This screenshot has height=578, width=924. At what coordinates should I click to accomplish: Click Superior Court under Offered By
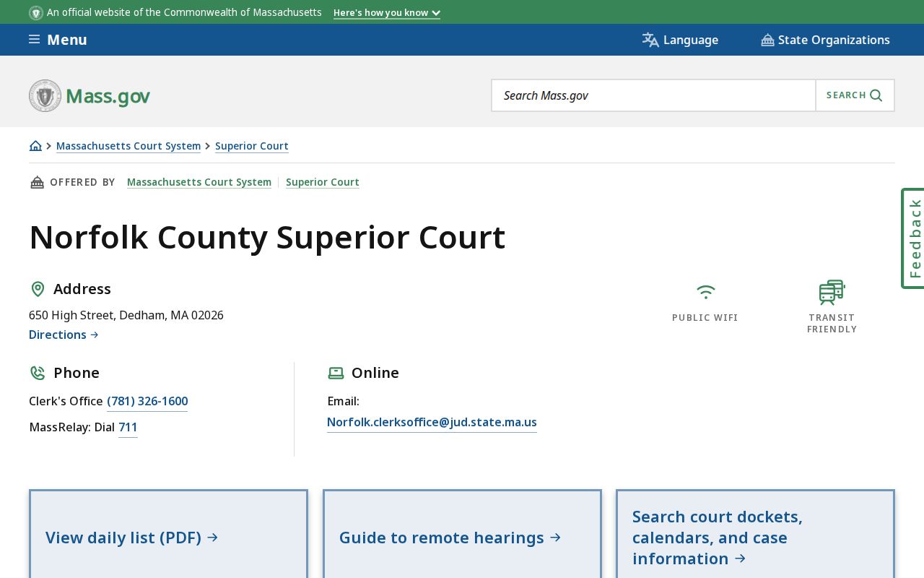323,182
